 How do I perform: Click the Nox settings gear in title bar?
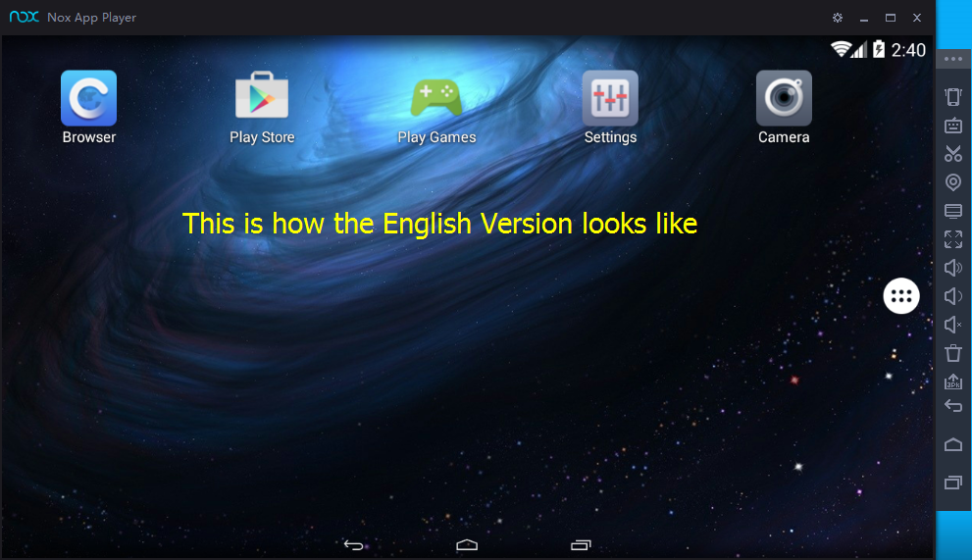[x=838, y=18]
